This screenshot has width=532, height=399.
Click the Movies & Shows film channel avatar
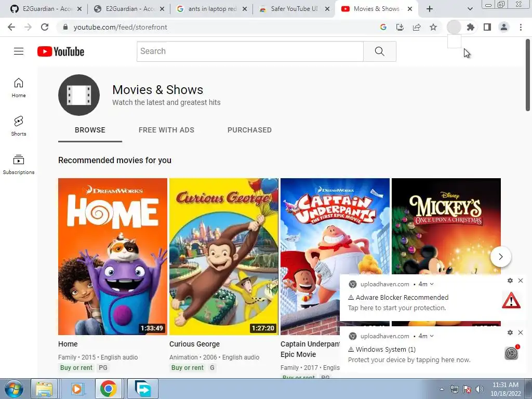click(79, 95)
